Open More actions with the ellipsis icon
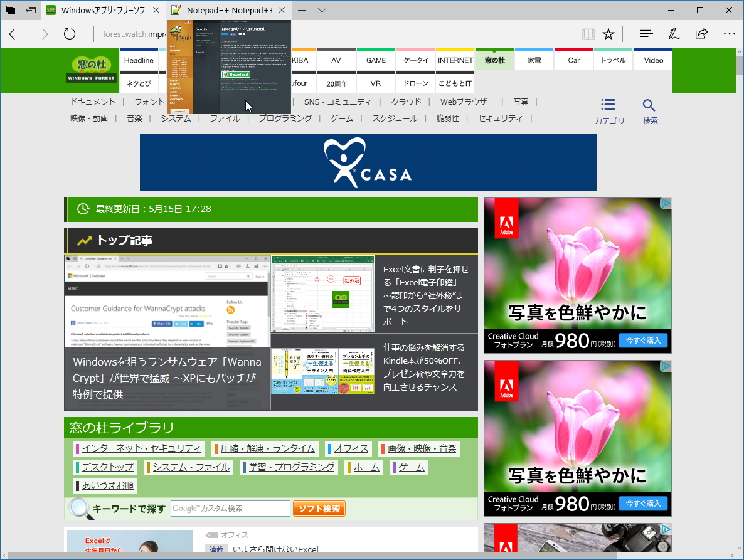Screen dimensions: 744x560 [729, 33]
